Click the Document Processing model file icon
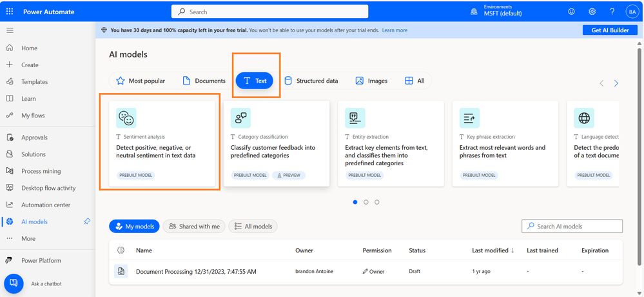This screenshot has height=297, width=644. pos(121,271)
